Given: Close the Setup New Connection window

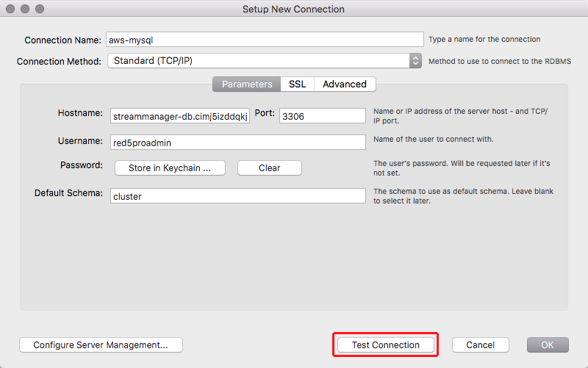Looking at the screenshot, I should tap(10, 9).
